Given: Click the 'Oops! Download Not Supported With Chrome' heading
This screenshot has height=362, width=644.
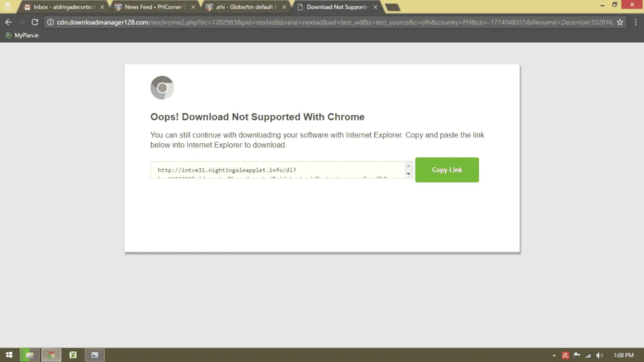Looking at the screenshot, I should pyautogui.click(x=258, y=117).
